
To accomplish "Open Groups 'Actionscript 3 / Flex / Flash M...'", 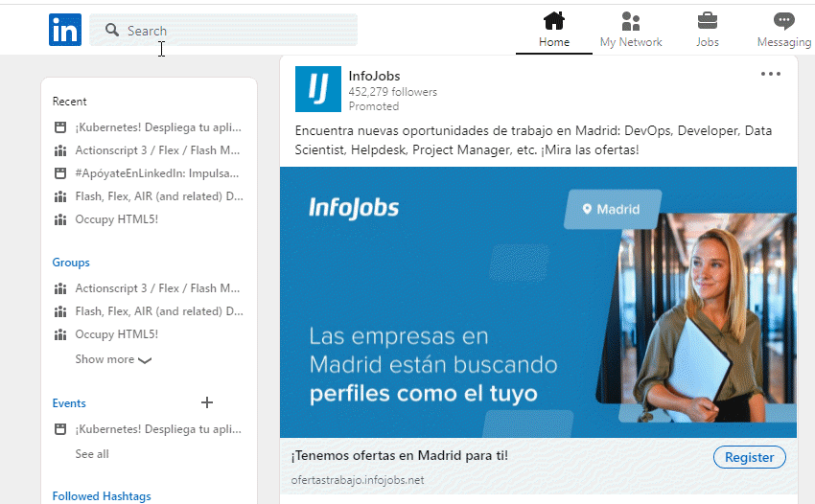I will pos(157,288).
